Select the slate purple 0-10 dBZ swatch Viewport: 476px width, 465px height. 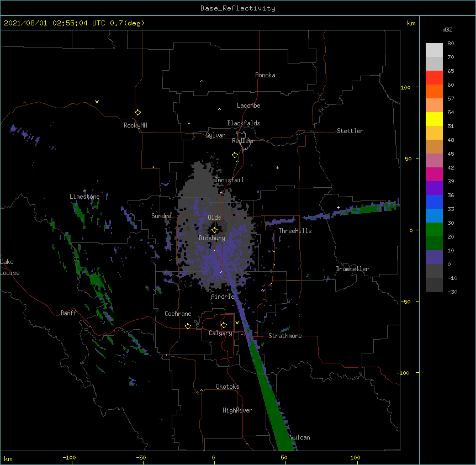pos(434,257)
